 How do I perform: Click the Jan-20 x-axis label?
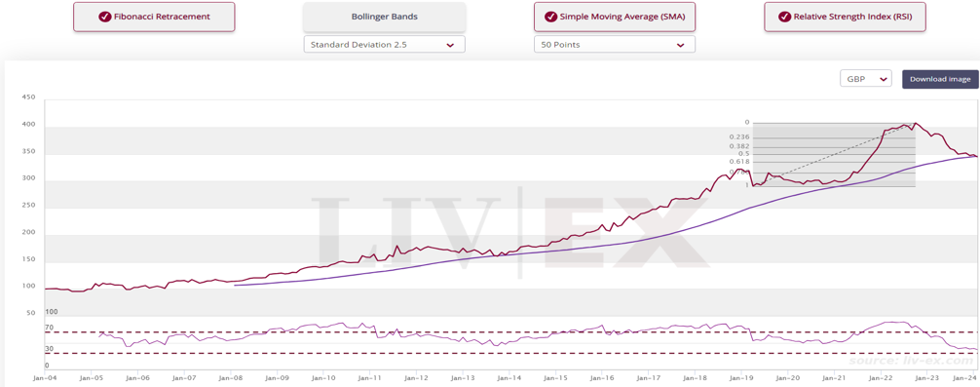click(787, 378)
